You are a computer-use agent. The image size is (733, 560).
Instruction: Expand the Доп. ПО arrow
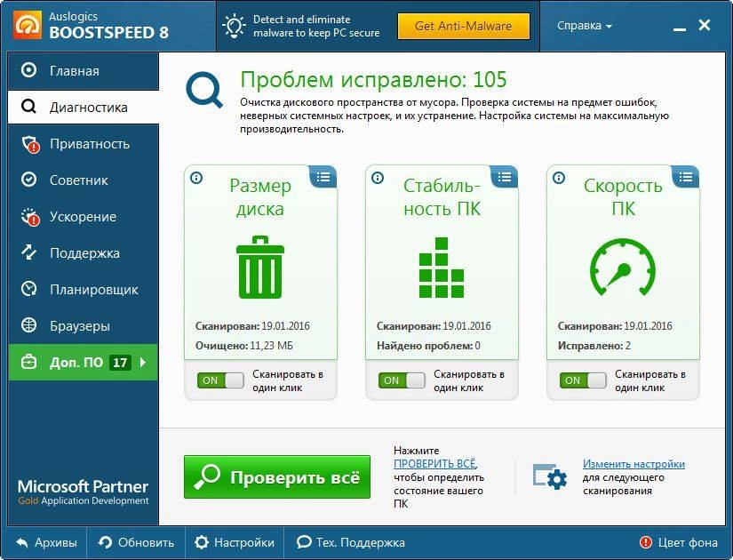point(144,362)
